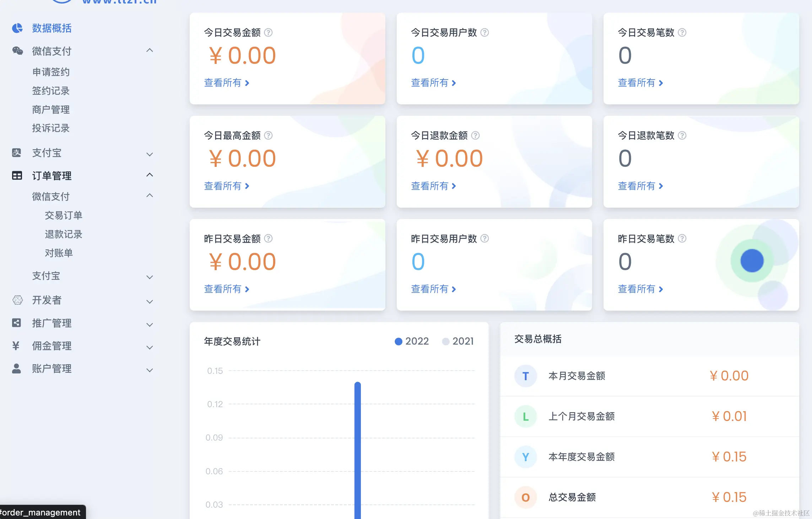The width and height of the screenshot is (812, 519).
Task: Open the 交易订单 submenu item
Action: coord(63,215)
